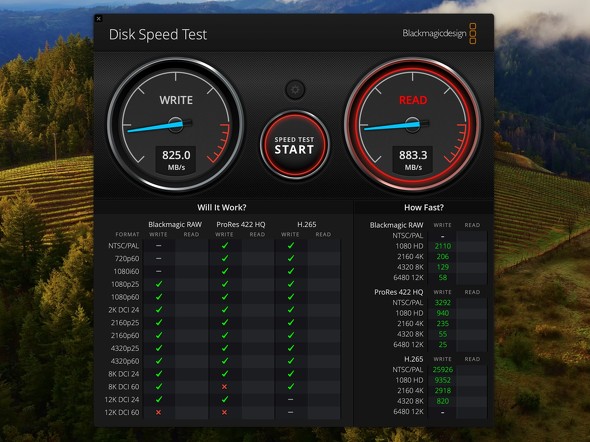This screenshot has height=442, width=590.
Task: Click ProRes checkmark in 1080i60 row
Action: tap(225, 271)
